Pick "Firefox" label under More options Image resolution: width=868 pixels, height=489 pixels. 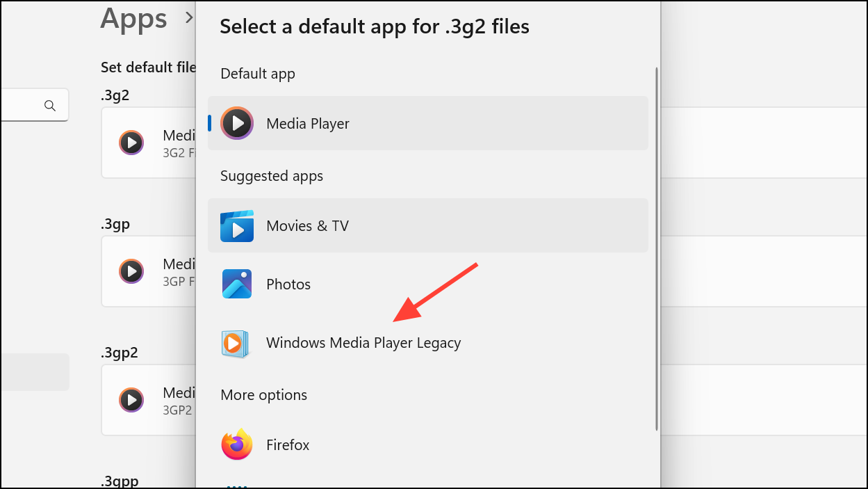point(288,444)
